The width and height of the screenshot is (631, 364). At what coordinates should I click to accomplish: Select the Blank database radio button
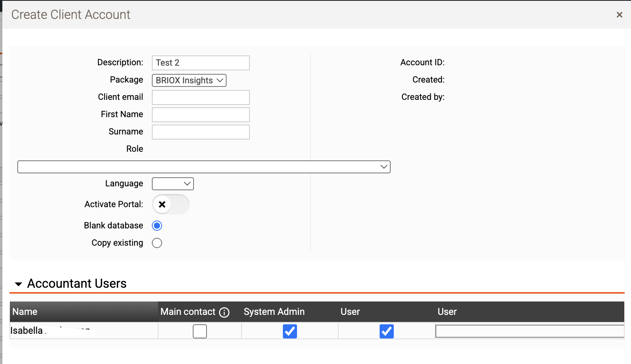click(157, 226)
